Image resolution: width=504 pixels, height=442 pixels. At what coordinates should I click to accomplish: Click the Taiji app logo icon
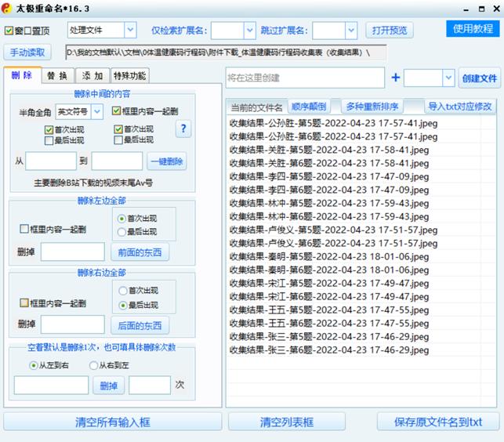6,9
